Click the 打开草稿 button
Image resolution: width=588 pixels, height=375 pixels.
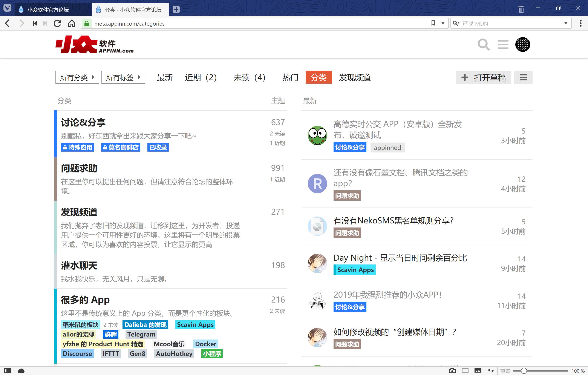483,77
